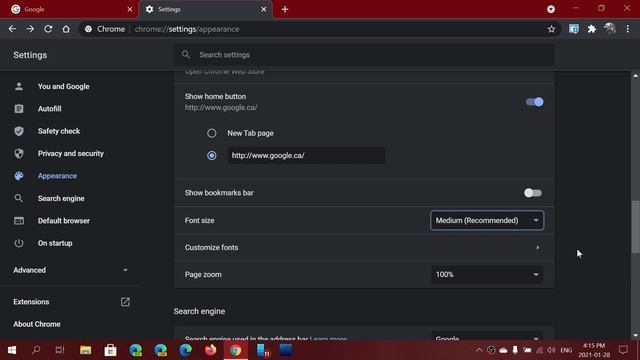Click the person icon beside You and Google
Image resolution: width=640 pixels, height=360 pixels.
click(x=19, y=87)
